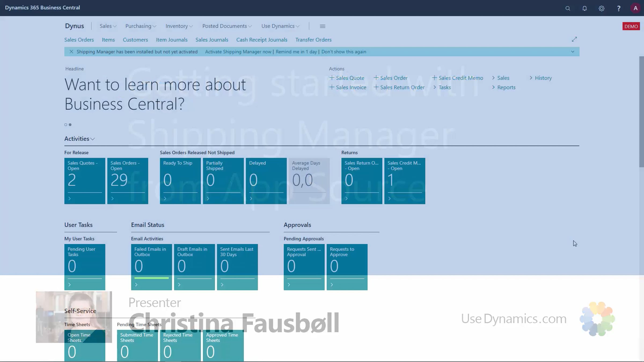Click the Dynus company name
This screenshot has width=644, height=362.
coord(74,26)
